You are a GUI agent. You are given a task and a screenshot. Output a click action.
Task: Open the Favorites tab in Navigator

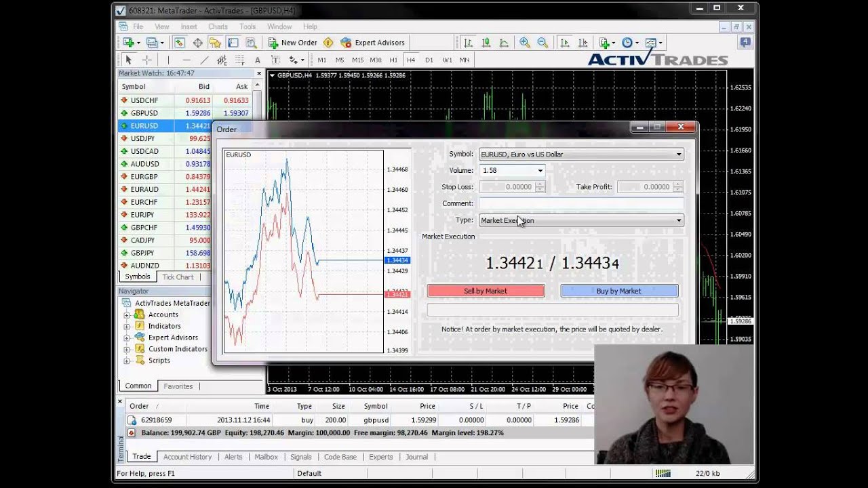(178, 386)
